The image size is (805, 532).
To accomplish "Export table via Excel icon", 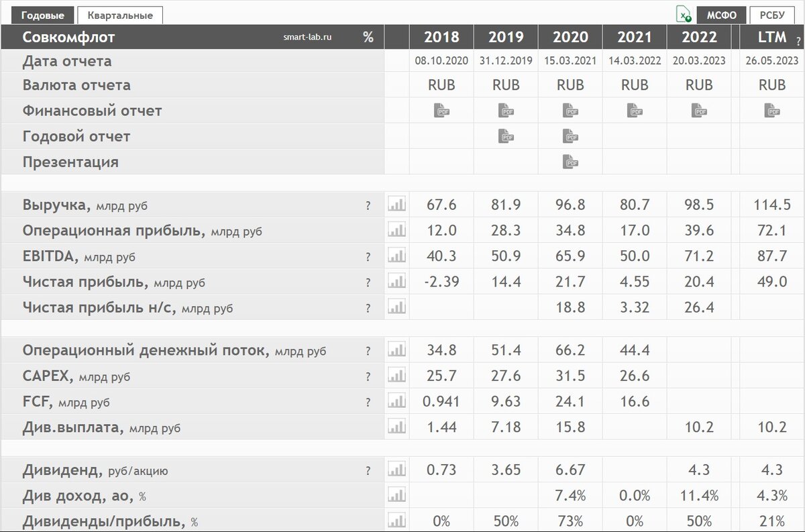I will (x=683, y=15).
